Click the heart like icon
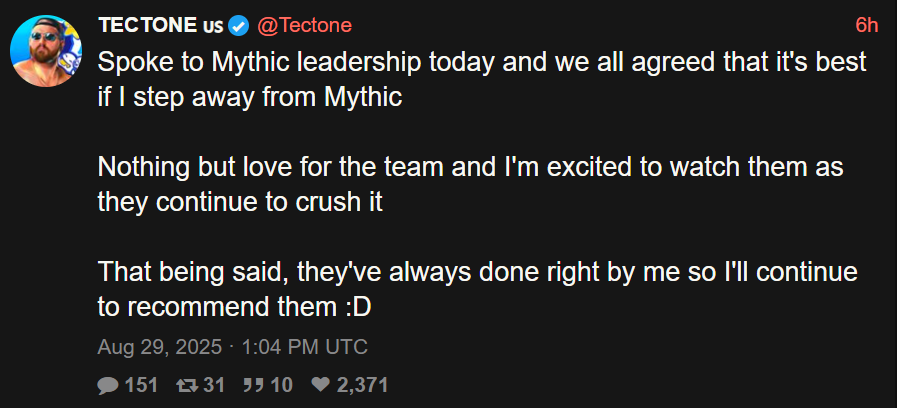 [x=321, y=385]
